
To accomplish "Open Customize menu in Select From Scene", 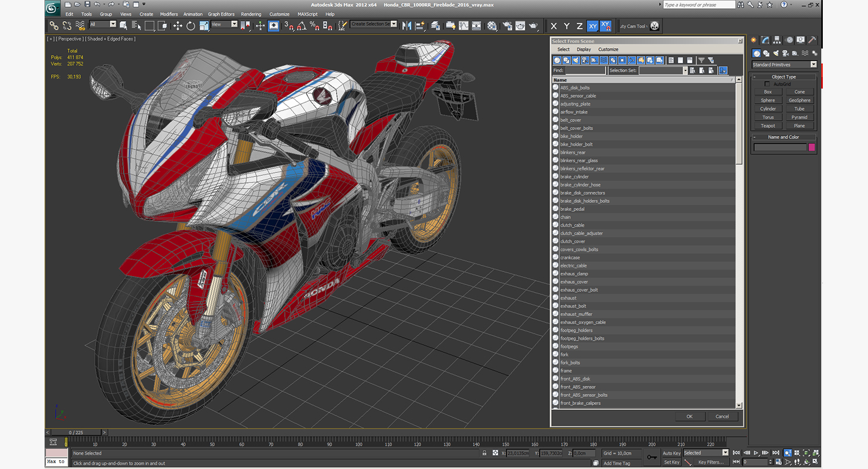I will click(608, 49).
